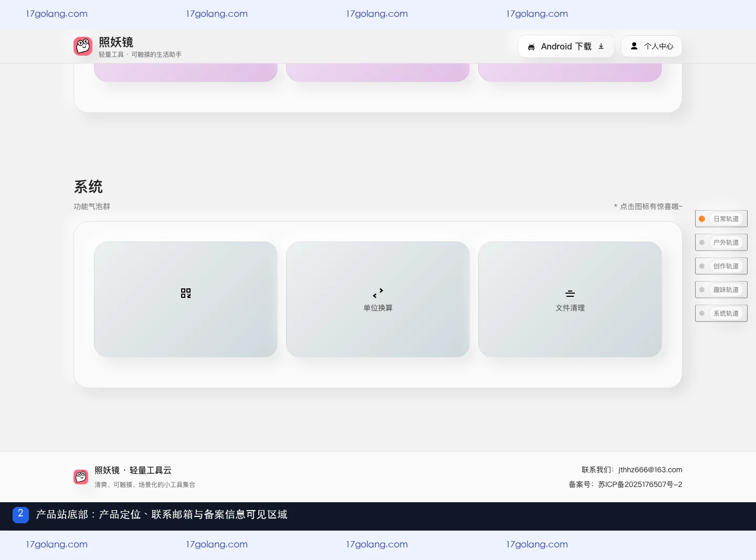Jump to the 户外轨道 track
Screen dimensions: 756x560
pyautogui.click(x=721, y=243)
